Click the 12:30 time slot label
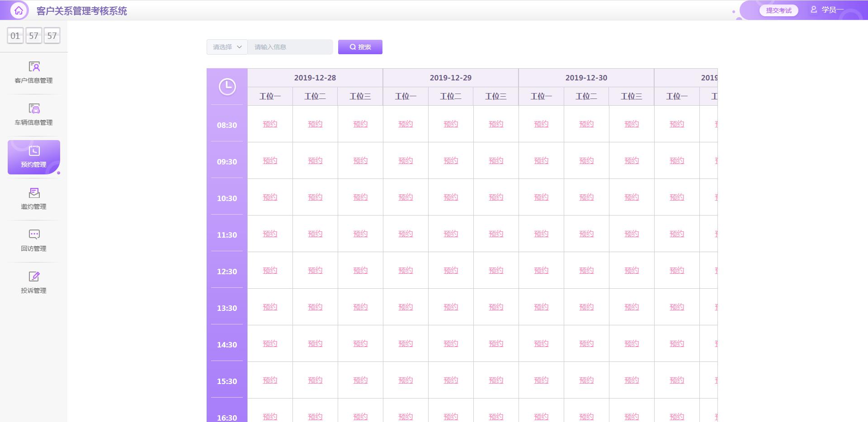 (227, 272)
